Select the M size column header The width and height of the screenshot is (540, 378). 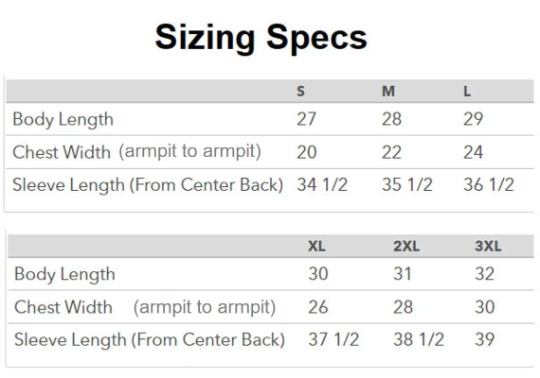pyautogui.click(x=388, y=91)
